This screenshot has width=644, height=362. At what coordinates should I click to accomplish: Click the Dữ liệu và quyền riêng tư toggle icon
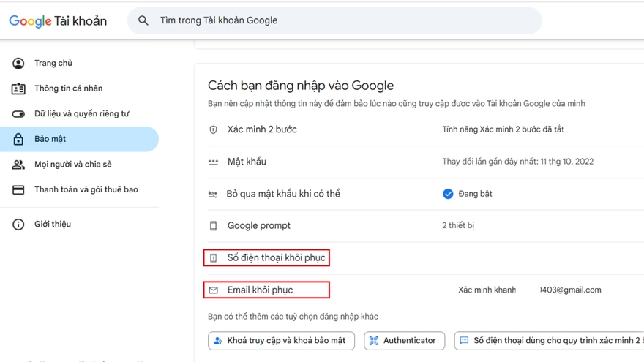point(18,114)
